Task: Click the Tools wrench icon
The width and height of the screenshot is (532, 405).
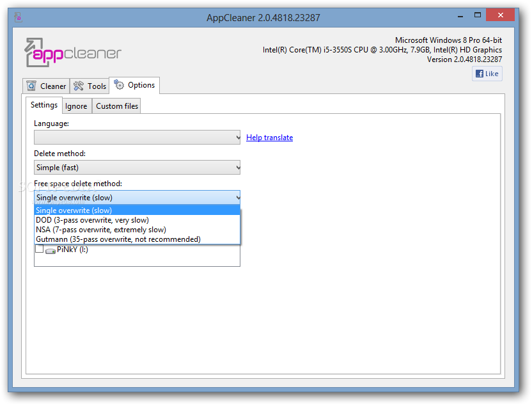Action: click(79, 86)
